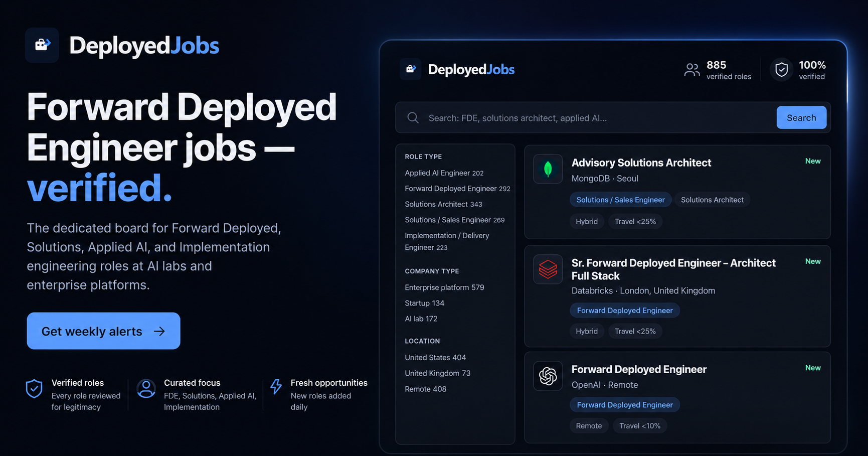The image size is (868, 456).
Task: Click the arrow inside Get weekly alerts
Action: [x=159, y=331]
